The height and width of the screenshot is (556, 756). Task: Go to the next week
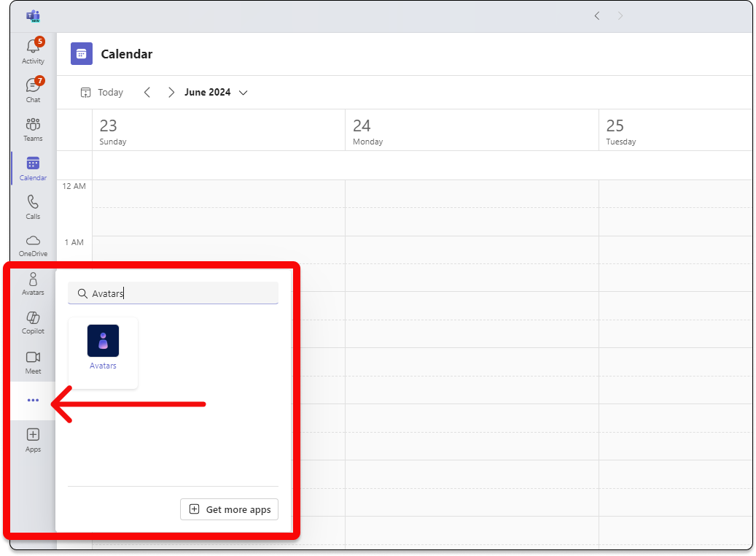click(x=171, y=92)
